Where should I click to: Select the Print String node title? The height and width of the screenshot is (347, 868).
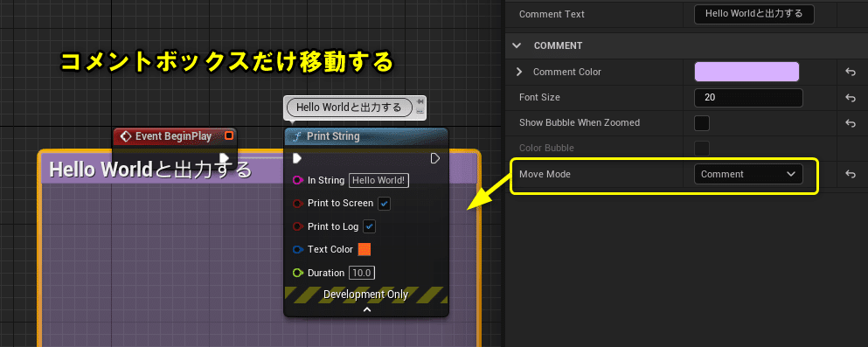pyautogui.click(x=333, y=136)
